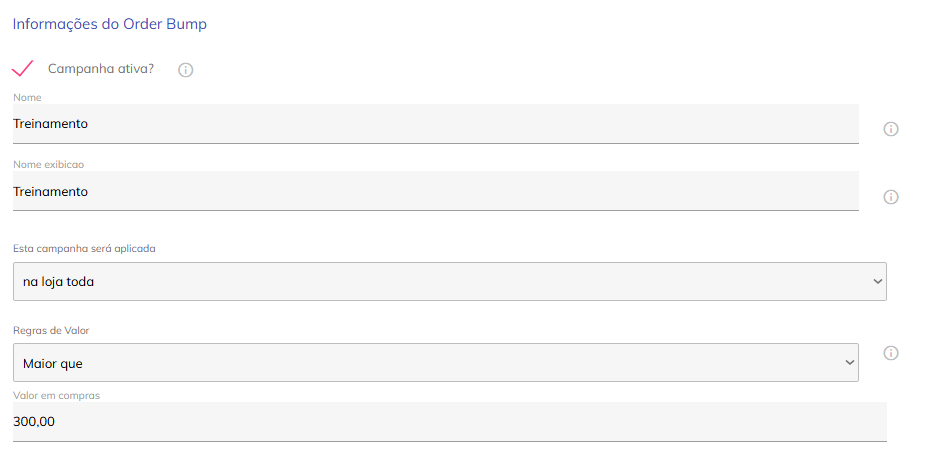Focus the Nome exibicao input field
Screen dimensions: 944x463
click(435, 191)
